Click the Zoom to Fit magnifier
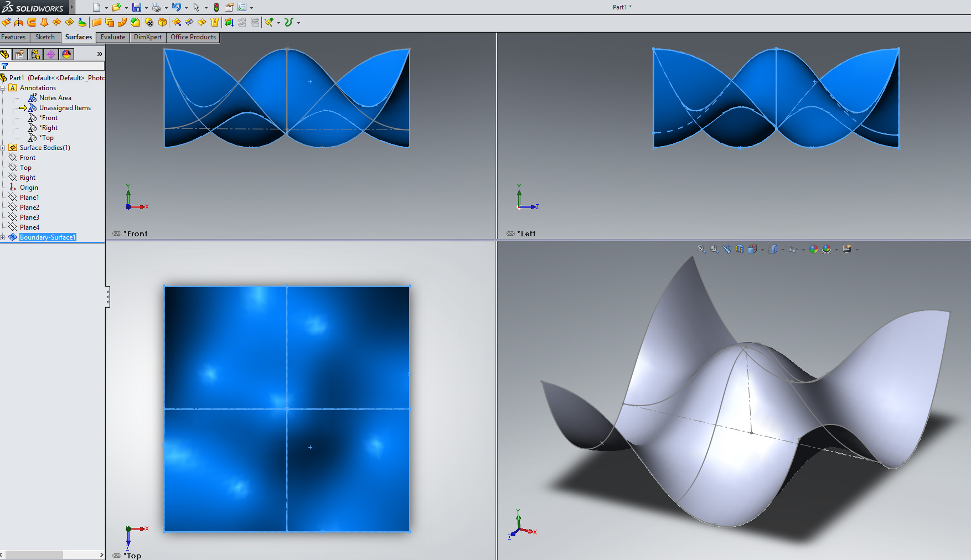Screen dimensions: 971x560 [x=701, y=250]
